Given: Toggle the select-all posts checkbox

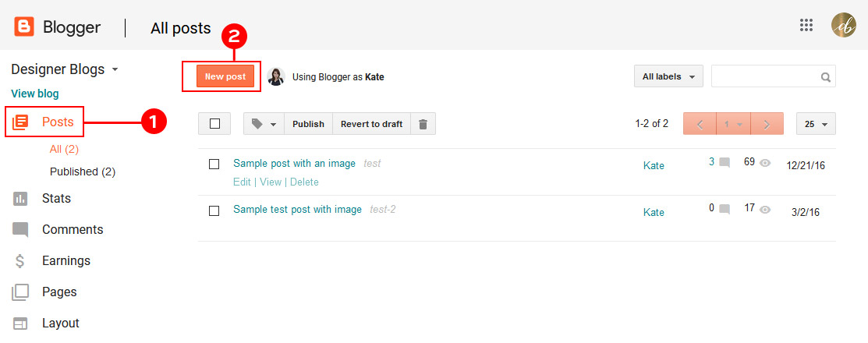Looking at the screenshot, I should (214, 124).
